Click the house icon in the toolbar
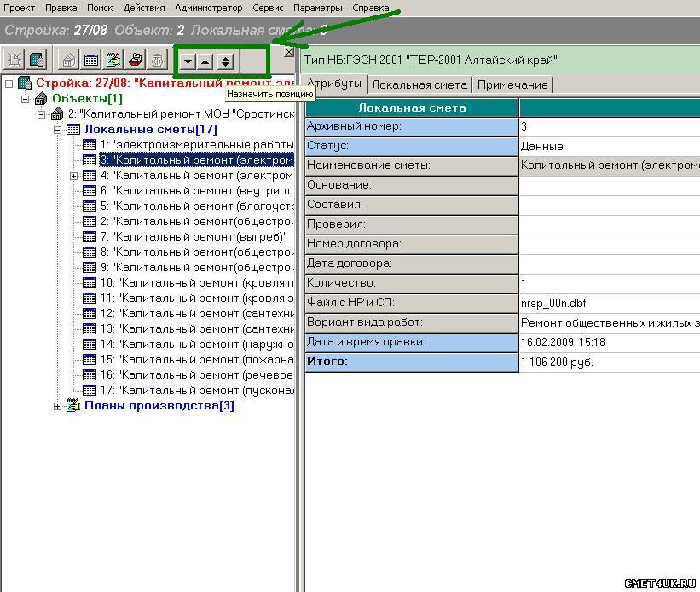 [x=69, y=61]
